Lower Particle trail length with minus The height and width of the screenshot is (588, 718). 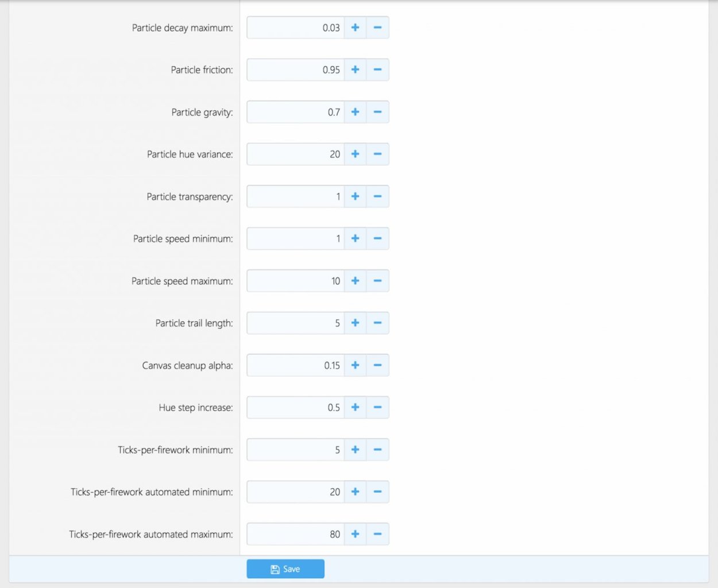[377, 323]
